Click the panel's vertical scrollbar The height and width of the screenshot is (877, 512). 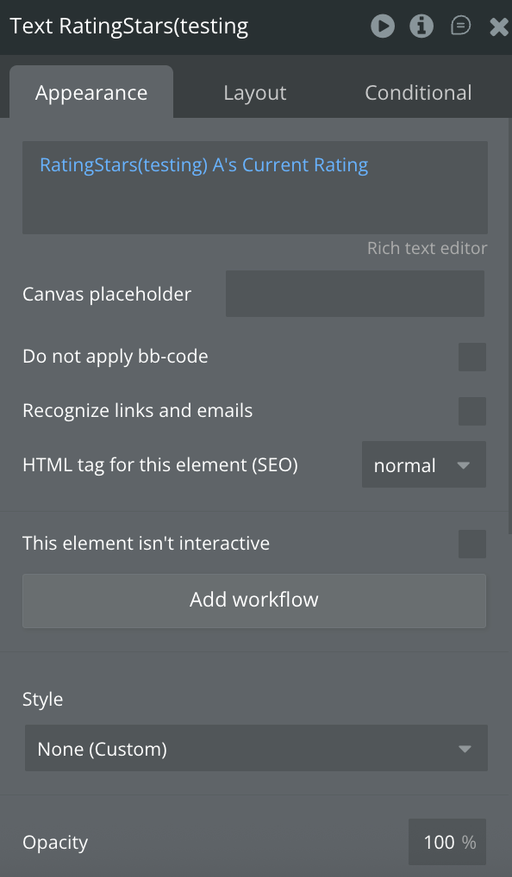point(509,327)
